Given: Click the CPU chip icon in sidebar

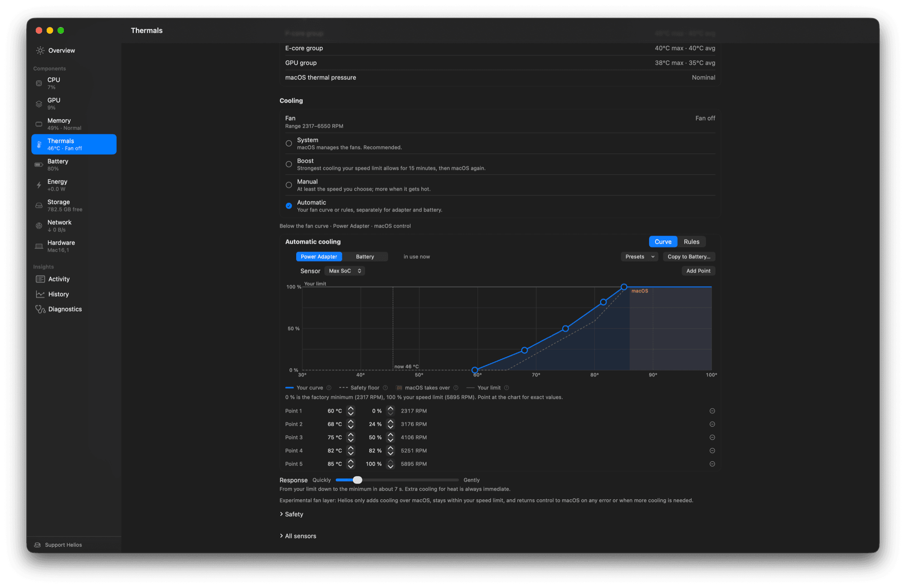Looking at the screenshot, I should (x=39, y=83).
